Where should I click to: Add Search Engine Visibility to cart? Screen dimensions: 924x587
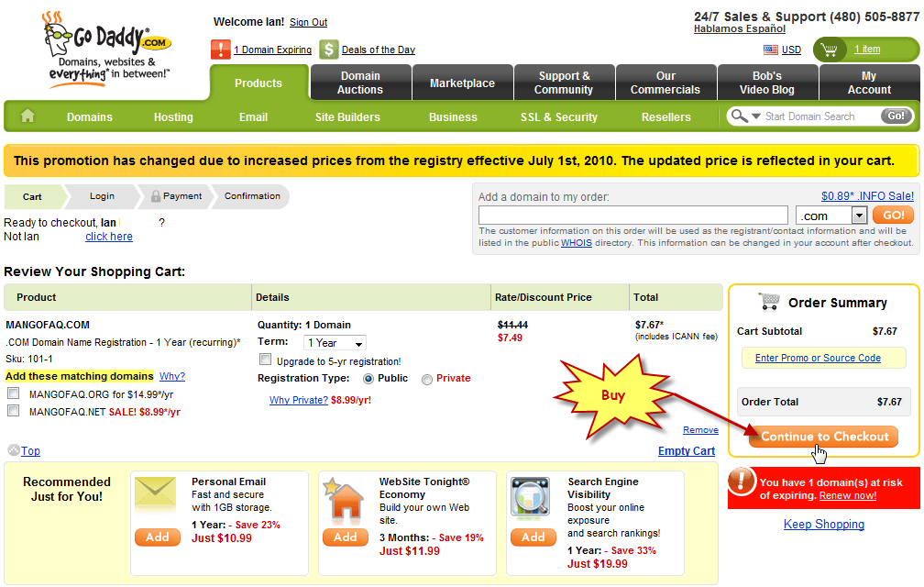click(x=533, y=537)
